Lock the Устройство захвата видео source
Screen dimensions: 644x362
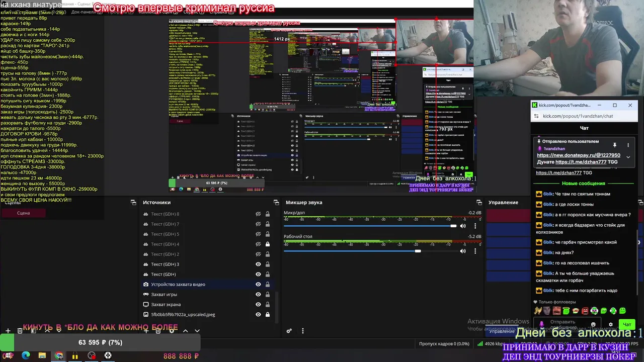pyautogui.click(x=268, y=285)
